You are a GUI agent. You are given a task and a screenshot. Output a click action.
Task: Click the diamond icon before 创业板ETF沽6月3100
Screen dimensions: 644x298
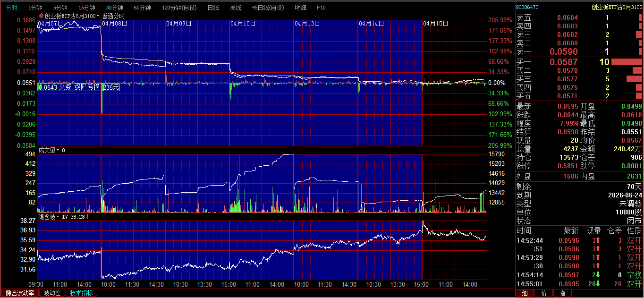[x=41, y=16]
